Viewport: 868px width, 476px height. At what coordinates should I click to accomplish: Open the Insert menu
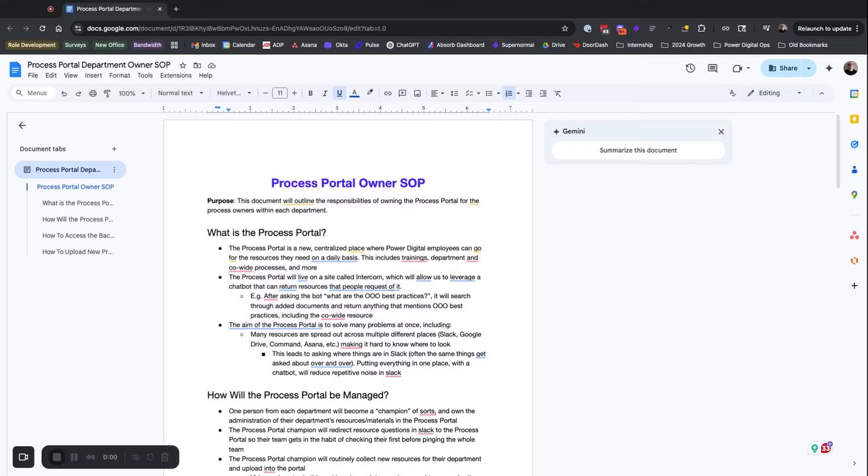(93, 75)
